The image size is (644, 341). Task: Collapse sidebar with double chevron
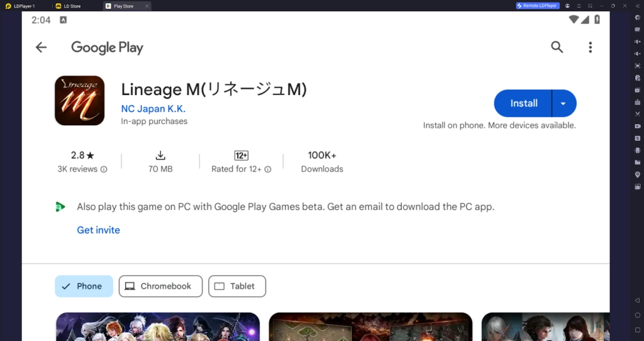[638, 6]
